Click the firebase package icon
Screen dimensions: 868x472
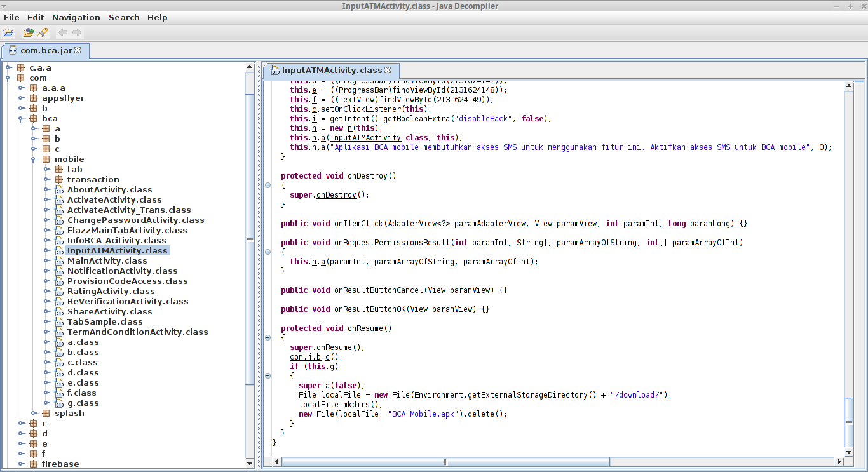pyautogui.click(x=34, y=464)
